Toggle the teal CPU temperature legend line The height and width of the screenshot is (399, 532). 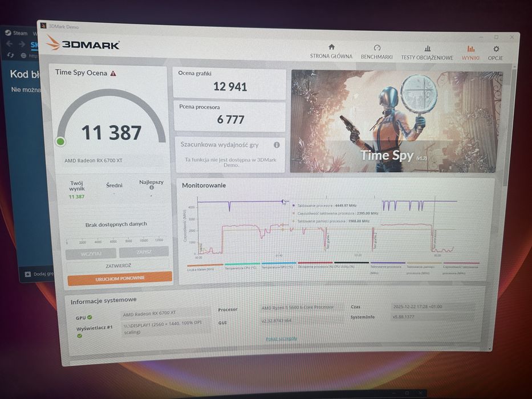(242, 263)
